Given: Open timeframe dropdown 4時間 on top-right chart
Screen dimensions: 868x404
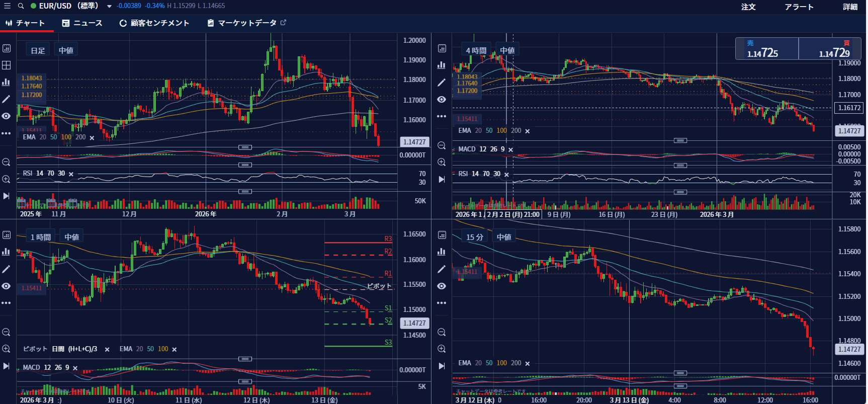Looking at the screenshot, I should point(476,50).
